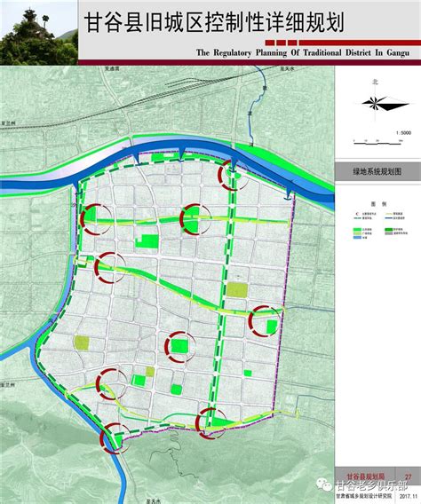Select the 绿地系统规划图 map title box
Image resolution: width=421 pixels, height=504 pixels.
(377, 171)
